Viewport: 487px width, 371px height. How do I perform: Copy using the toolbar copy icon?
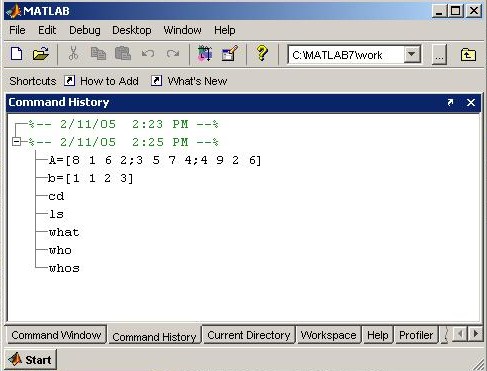tap(98, 54)
